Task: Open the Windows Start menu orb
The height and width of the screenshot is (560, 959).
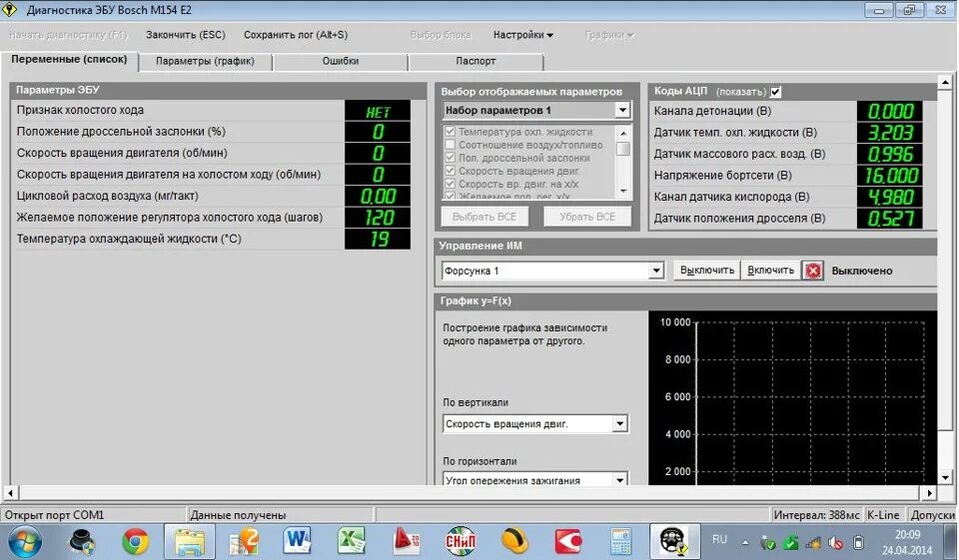Action: (25, 542)
